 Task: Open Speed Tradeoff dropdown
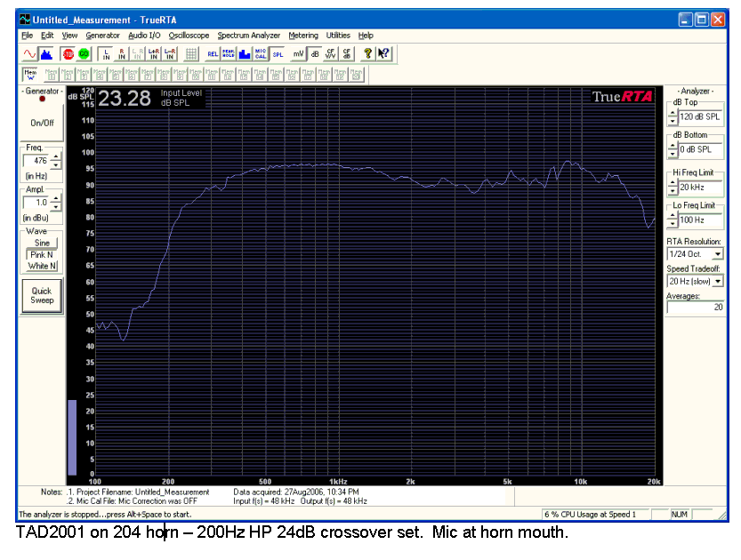(x=718, y=282)
